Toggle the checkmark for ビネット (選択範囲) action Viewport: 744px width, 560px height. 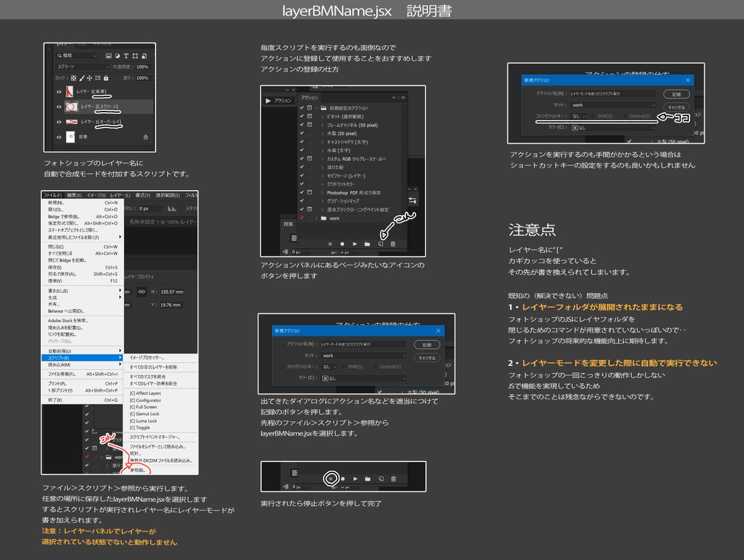click(x=302, y=116)
